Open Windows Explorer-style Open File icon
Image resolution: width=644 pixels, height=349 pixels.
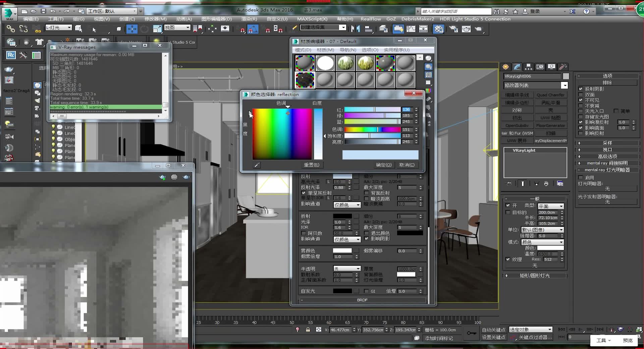point(34,11)
